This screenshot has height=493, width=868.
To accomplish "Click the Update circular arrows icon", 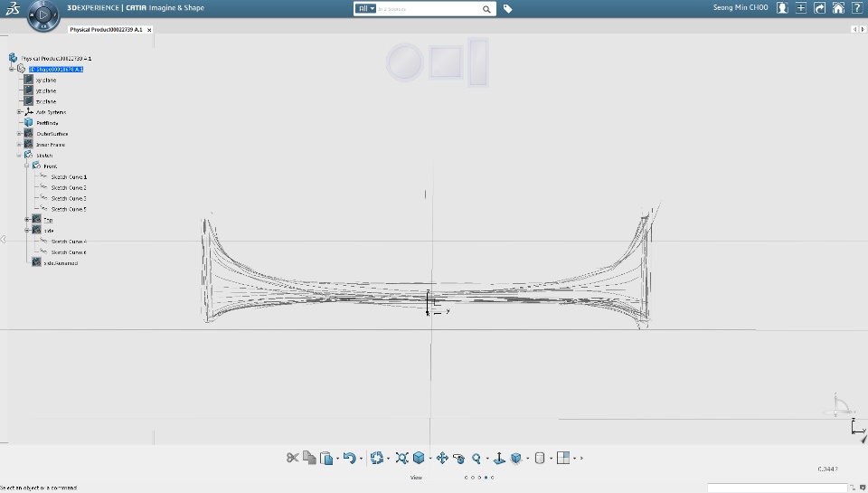I will [x=377, y=458].
